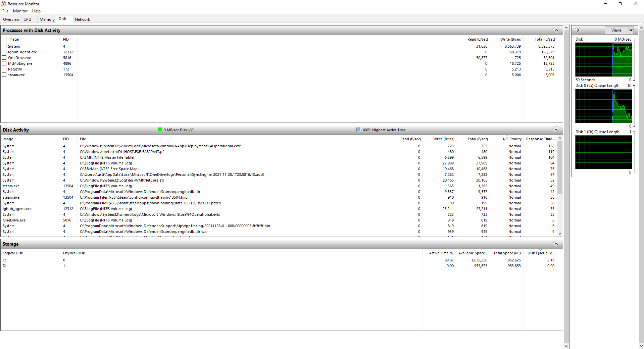Select the SyncEngine OneDrive log row
The image size is (644, 349).
tap(279, 174)
